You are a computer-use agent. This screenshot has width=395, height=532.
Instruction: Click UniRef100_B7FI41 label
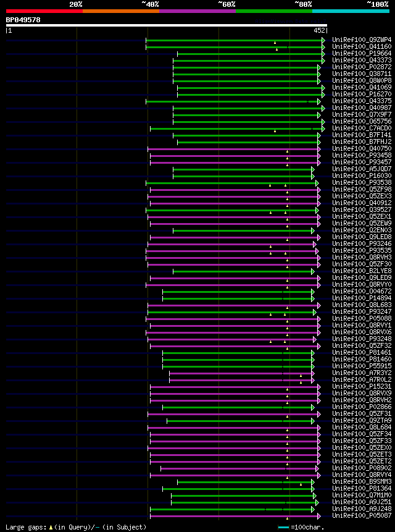[362, 135]
